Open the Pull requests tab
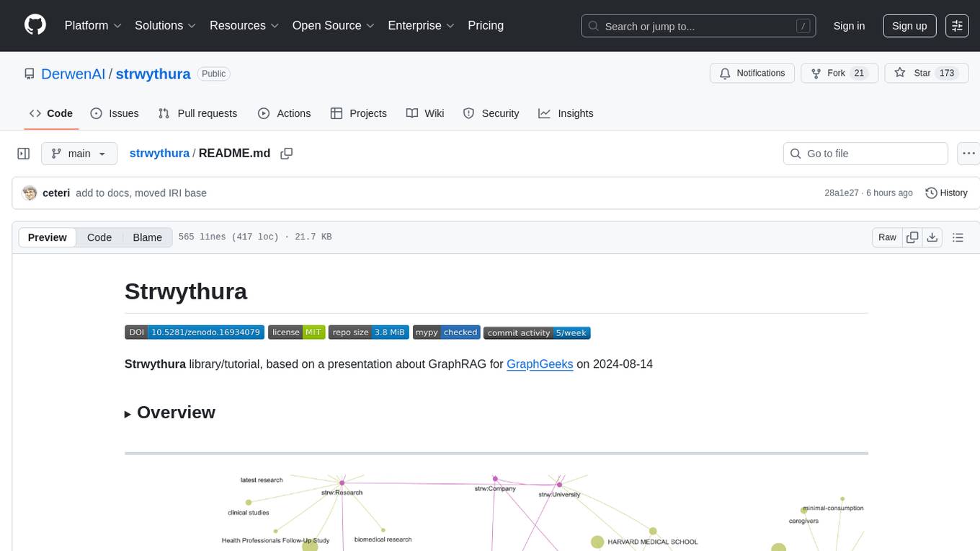The width and height of the screenshot is (980, 551). [197, 113]
